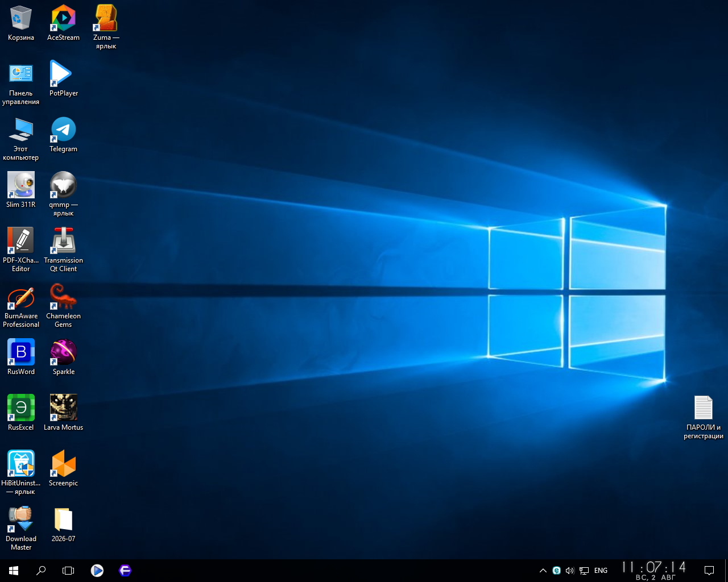This screenshot has height=582, width=728.
Task: Open taskbar search with magnifier icon
Action: [41, 570]
